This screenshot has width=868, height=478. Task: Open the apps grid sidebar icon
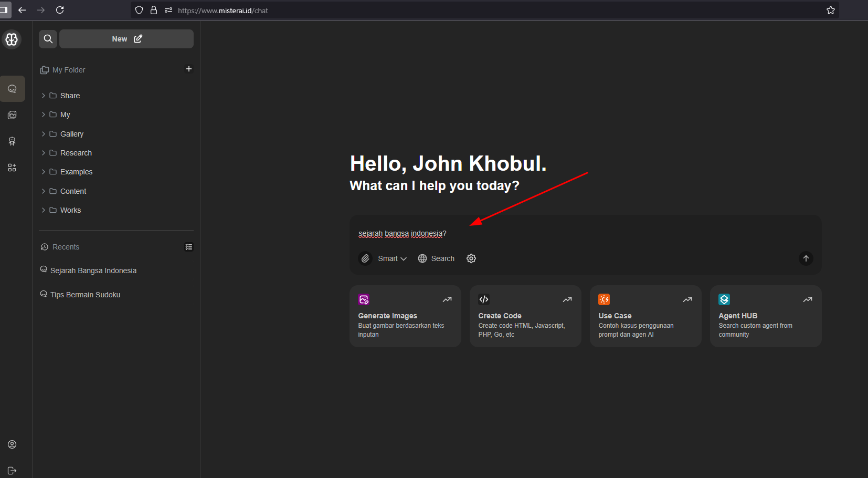tap(12, 168)
